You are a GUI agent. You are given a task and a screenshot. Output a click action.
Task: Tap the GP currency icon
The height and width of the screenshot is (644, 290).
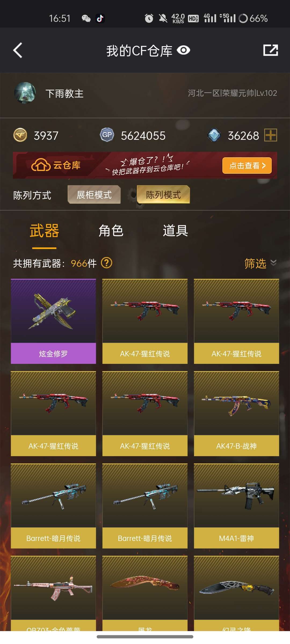(x=107, y=135)
